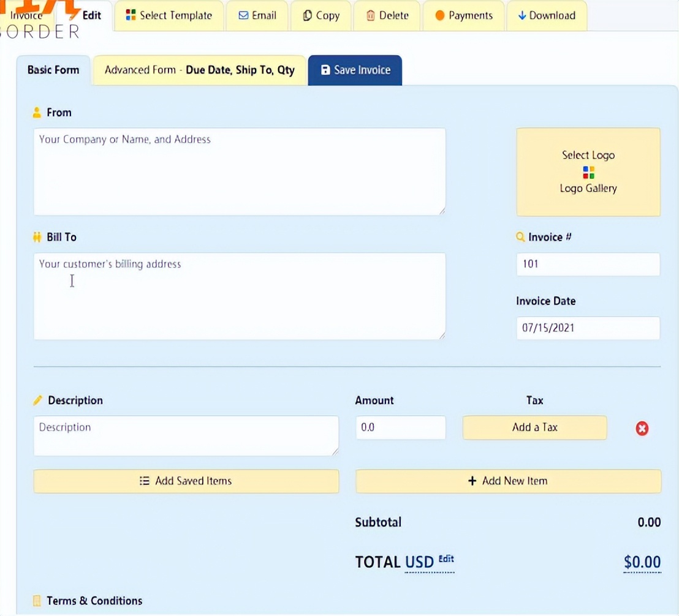Screen dimensions: 679x616
Task: Click the Copy invoice tab
Action: [x=321, y=15]
